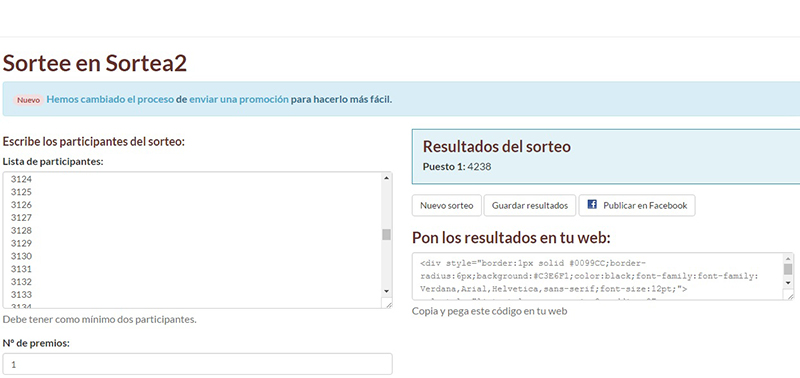Select participant line 3124
Viewport: 800px width, 378px height.
coord(21,179)
